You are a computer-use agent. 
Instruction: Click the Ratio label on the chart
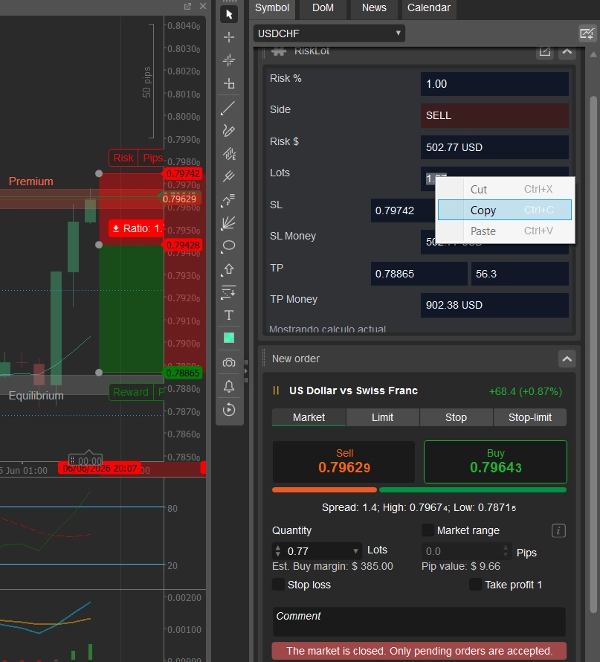[x=136, y=229]
